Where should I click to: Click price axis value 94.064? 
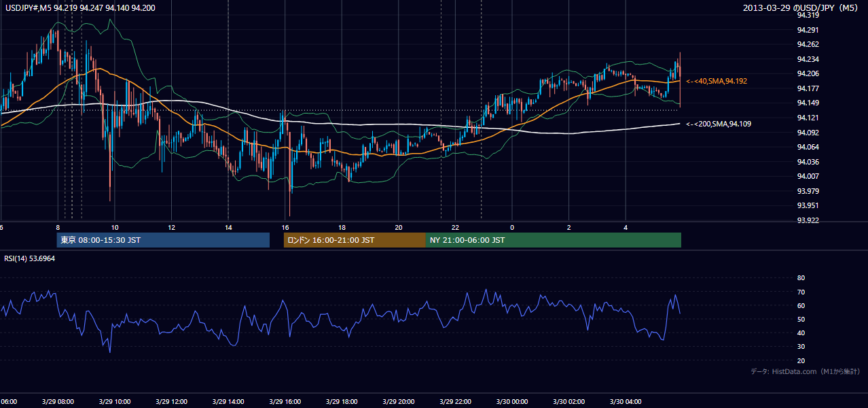[808, 147]
